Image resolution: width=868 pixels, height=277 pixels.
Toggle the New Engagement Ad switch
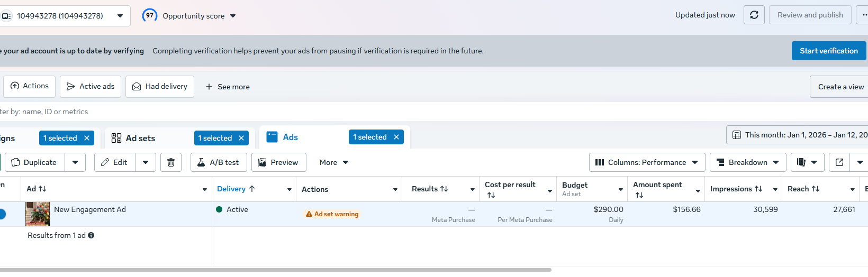(2, 214)
